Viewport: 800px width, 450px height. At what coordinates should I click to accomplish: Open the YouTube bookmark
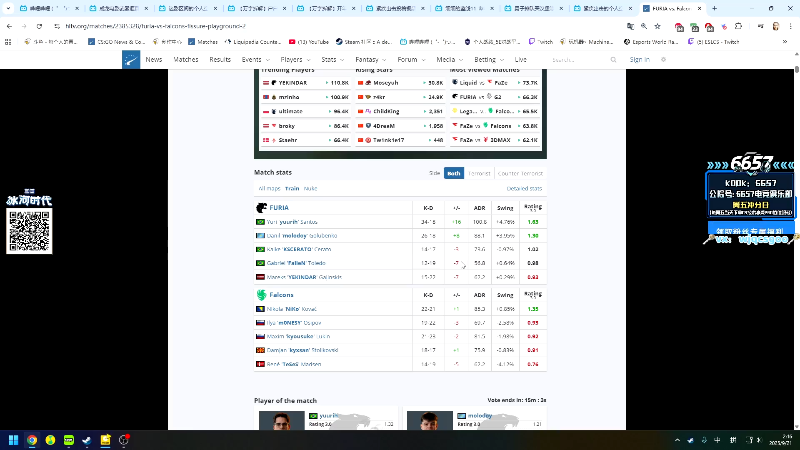click(x=309, y=42)
